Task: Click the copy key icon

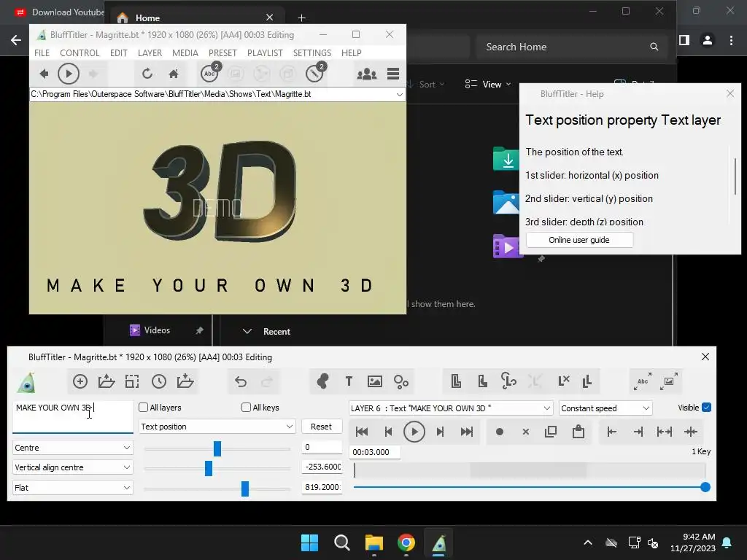Action: coord(551,432)
